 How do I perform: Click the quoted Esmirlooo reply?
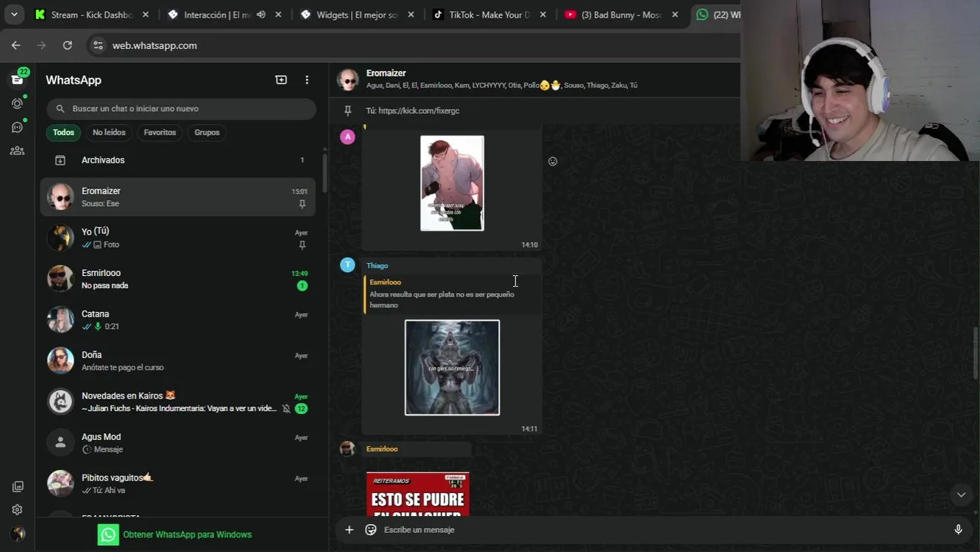click(x=452, y=294)
